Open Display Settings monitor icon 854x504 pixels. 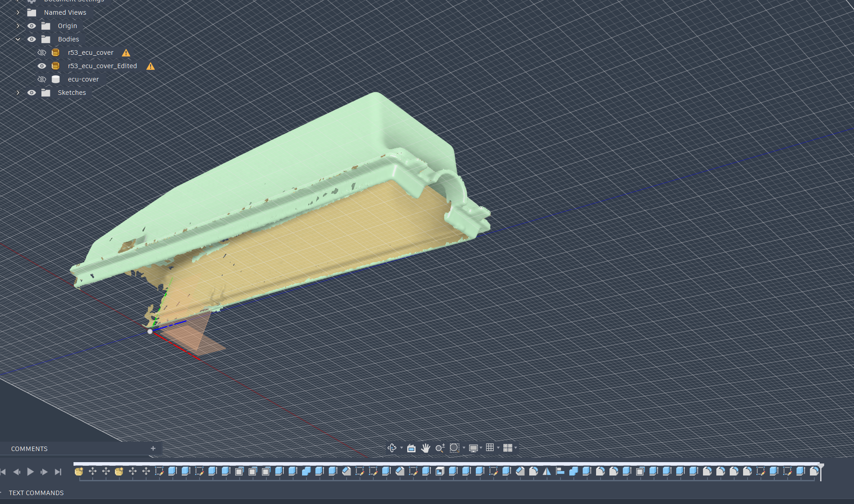click(x=473, y=448)
